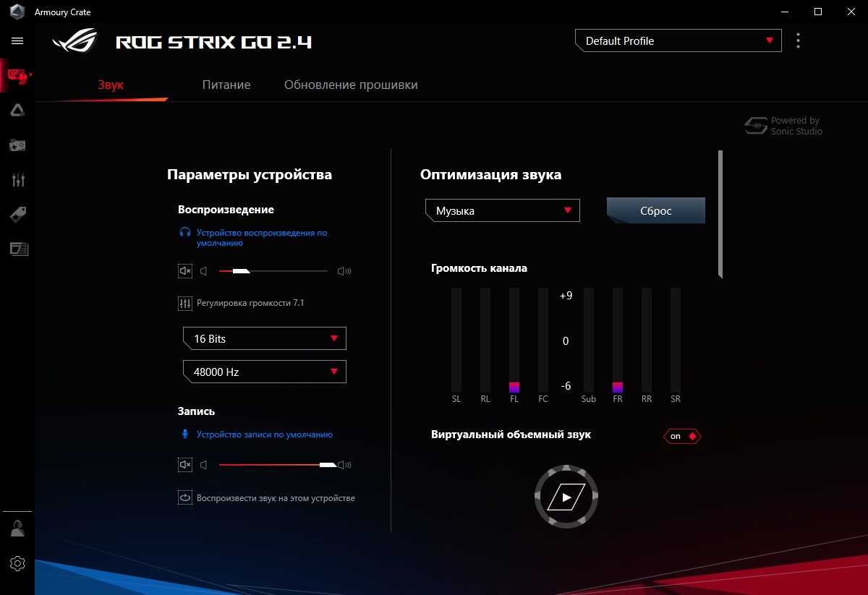The height and width of the screenshot is (595, 868).
Task: Switch to the Питание tab
Action: (226, 85)
